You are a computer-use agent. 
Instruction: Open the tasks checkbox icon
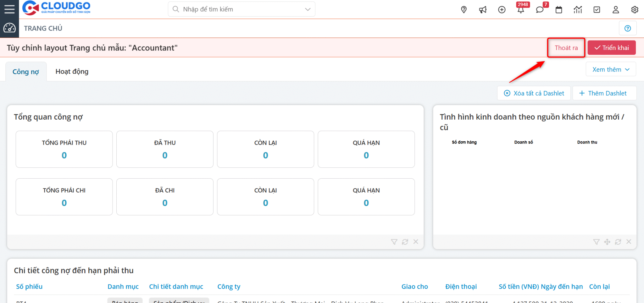pos(597,10)
